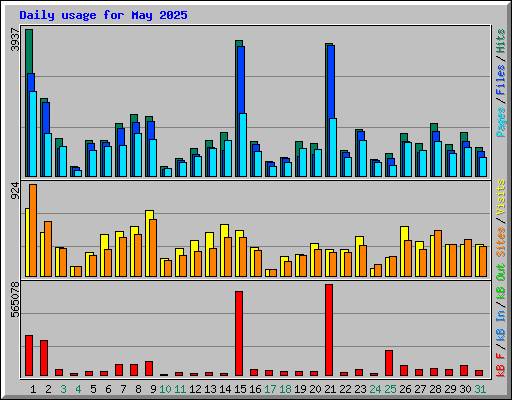Click day 2 on the x-axis
Viewport: 512px width, 400px height.
pos(48,389)
